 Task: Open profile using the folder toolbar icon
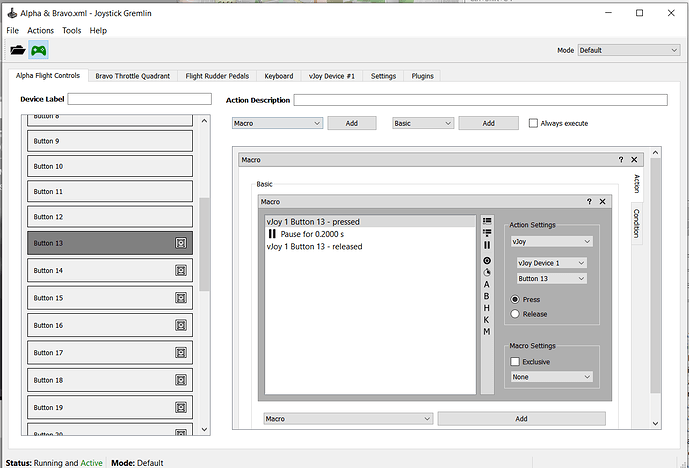[x=18, y=50]
